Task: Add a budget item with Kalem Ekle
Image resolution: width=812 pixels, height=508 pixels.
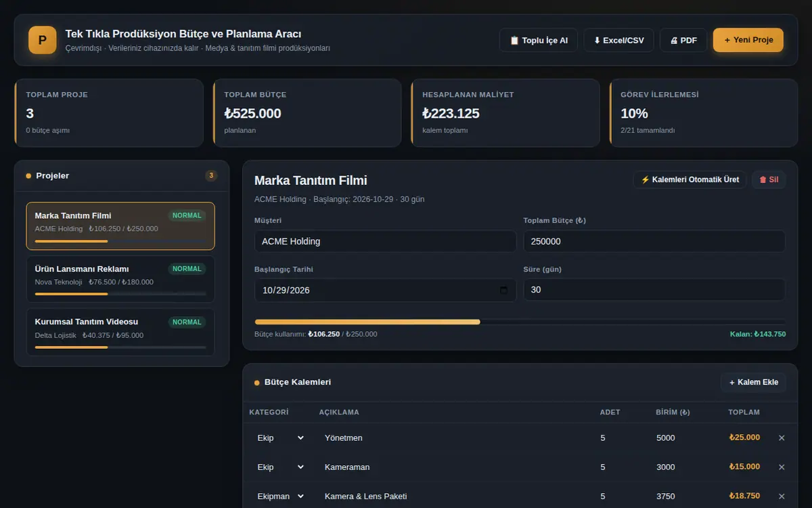Action: (x=753, y=382)
